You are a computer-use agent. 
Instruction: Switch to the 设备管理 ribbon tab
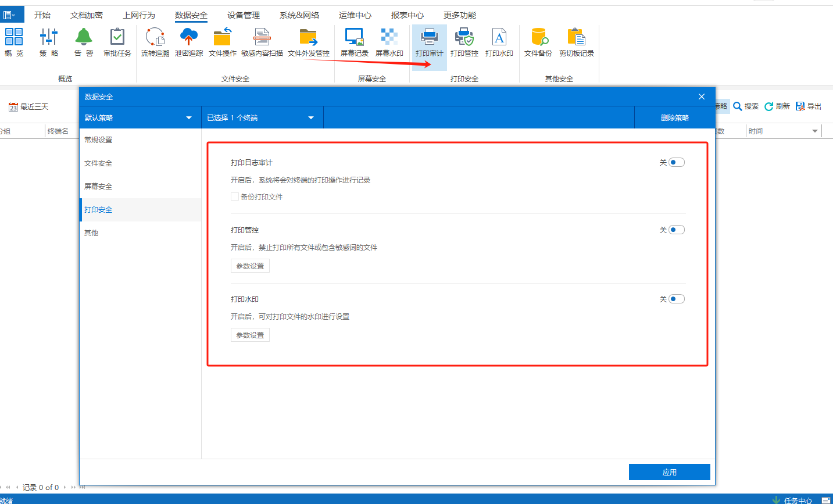[x=244, y=15]
